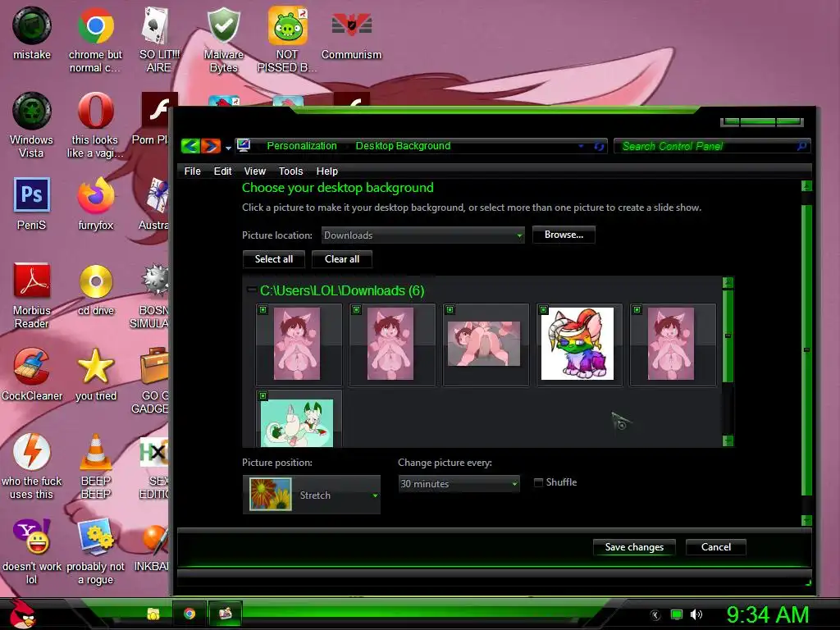The height and width of the screenshot is (630, 840).
Task: Select the Malware Bytes desktop icon
Action: tap(223, 40)
